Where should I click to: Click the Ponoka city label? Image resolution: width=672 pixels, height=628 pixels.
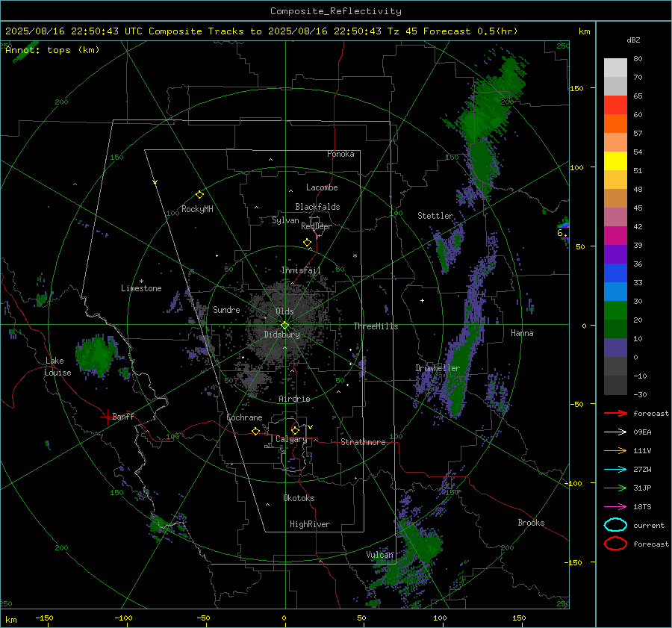point(340,154)
